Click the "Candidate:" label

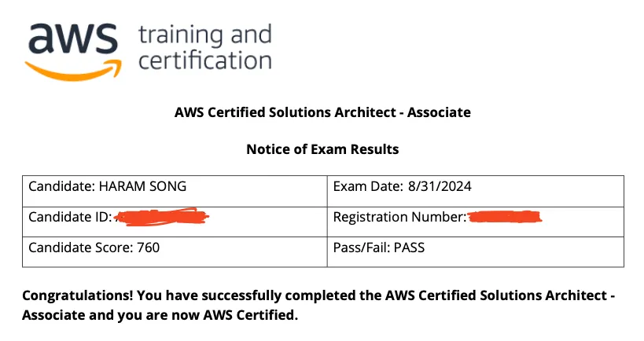click(x=61, y=187)
